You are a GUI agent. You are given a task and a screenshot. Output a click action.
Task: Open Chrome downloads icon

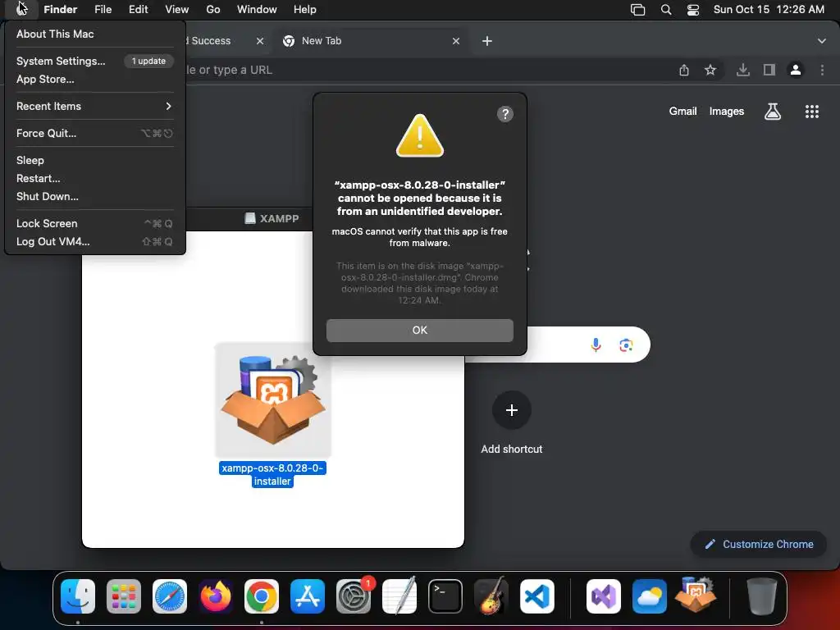coord(743,71)
